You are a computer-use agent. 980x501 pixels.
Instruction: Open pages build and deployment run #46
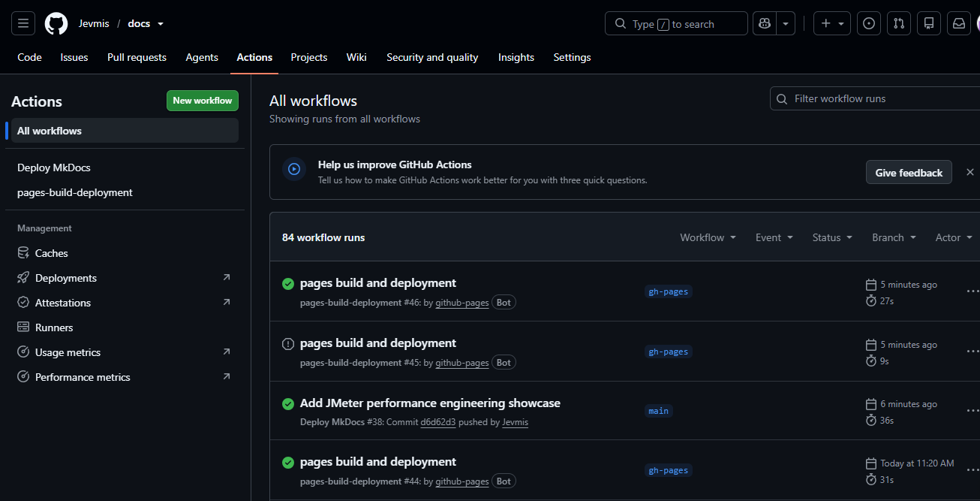click(x=378, y=283)
